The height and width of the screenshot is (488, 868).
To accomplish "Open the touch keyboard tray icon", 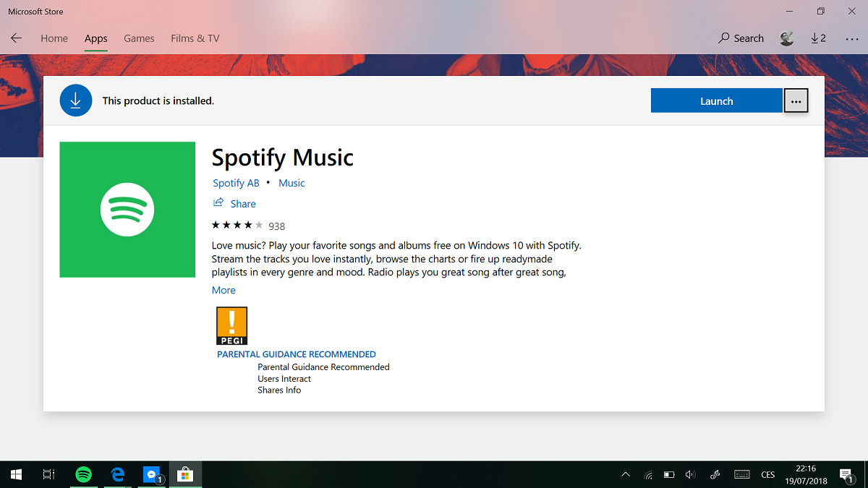I will click(x=741, y=474).
